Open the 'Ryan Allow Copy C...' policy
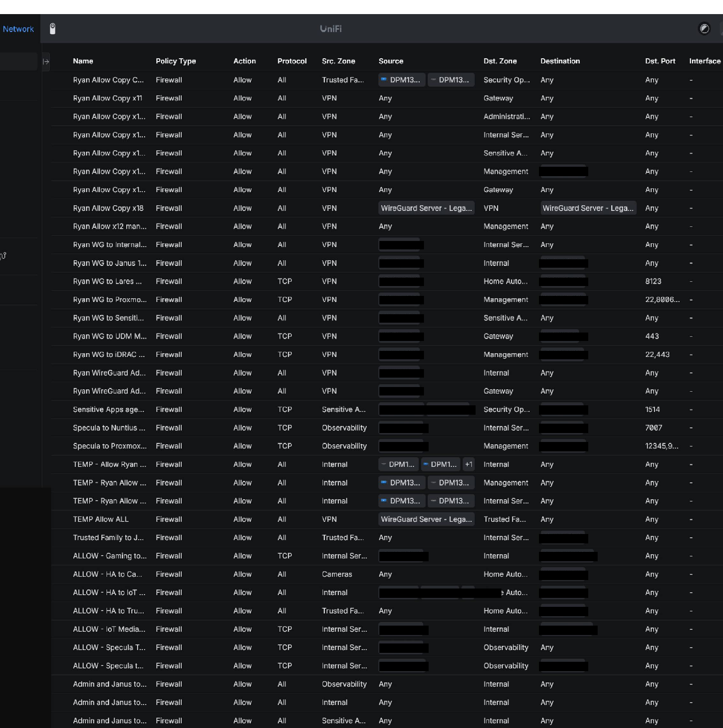723x728 pixels. click(108, 80)
